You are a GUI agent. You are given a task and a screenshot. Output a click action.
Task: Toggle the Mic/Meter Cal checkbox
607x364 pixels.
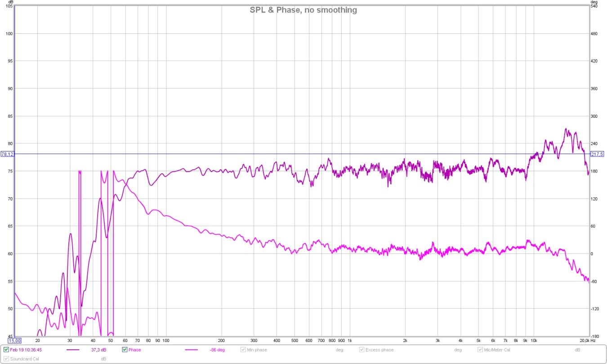pos(480,350)
